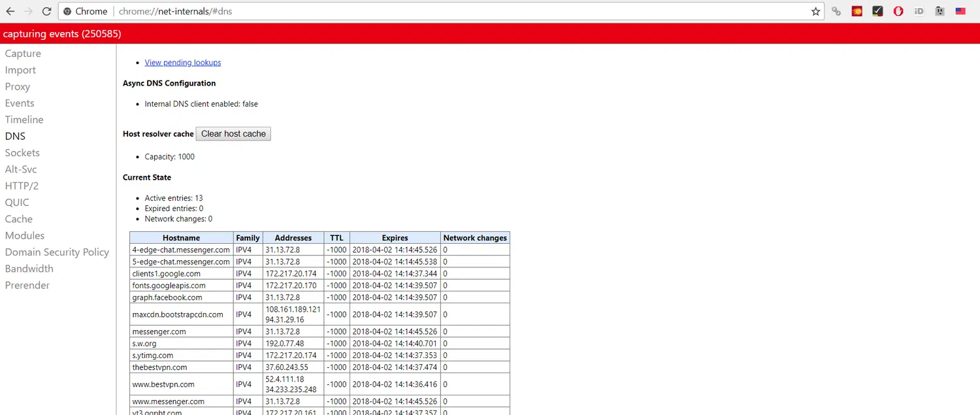Click the 34.233.235.248 address entry
The image size is (980, 415).
tap(291, 390)
